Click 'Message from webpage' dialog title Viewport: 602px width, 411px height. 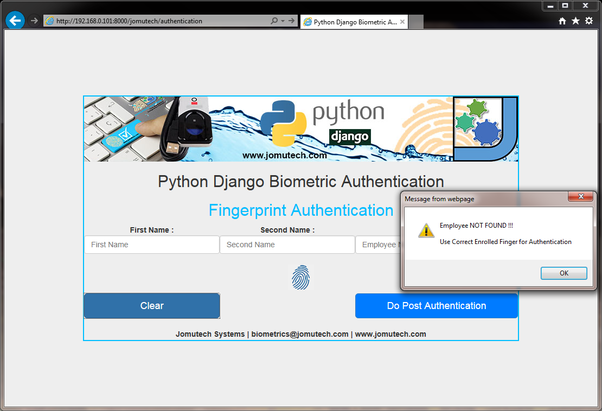click(439, 199)
